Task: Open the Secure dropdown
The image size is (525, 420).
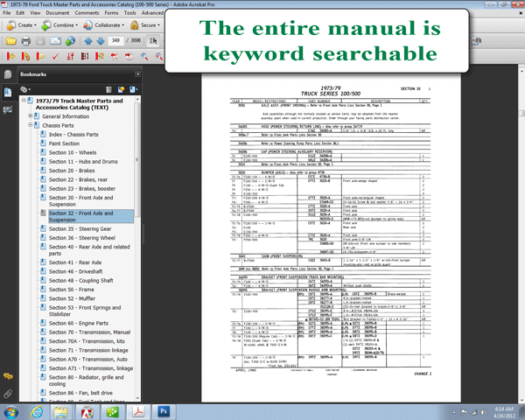Action: (x=145, y=25)
